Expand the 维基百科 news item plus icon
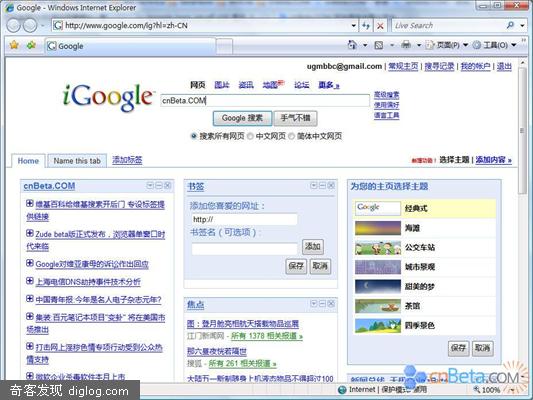 30,203
